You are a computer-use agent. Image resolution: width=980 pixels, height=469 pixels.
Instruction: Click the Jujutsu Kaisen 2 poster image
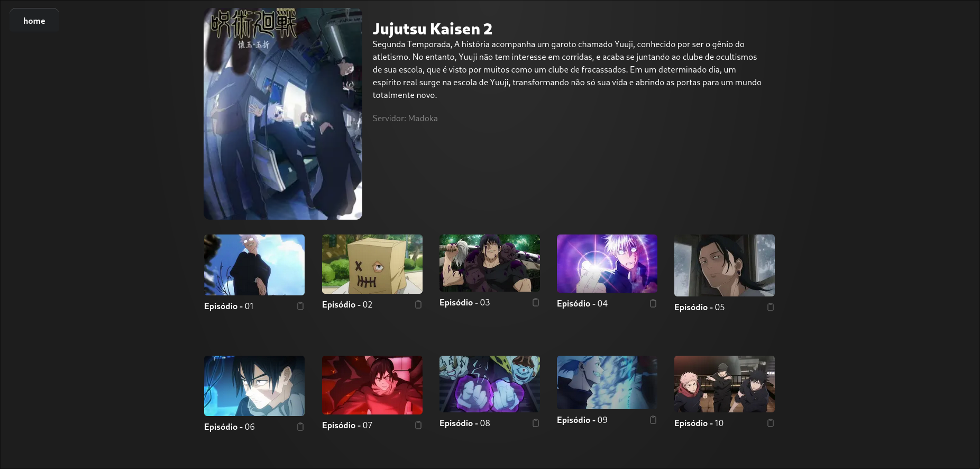[x=283, y=114]
